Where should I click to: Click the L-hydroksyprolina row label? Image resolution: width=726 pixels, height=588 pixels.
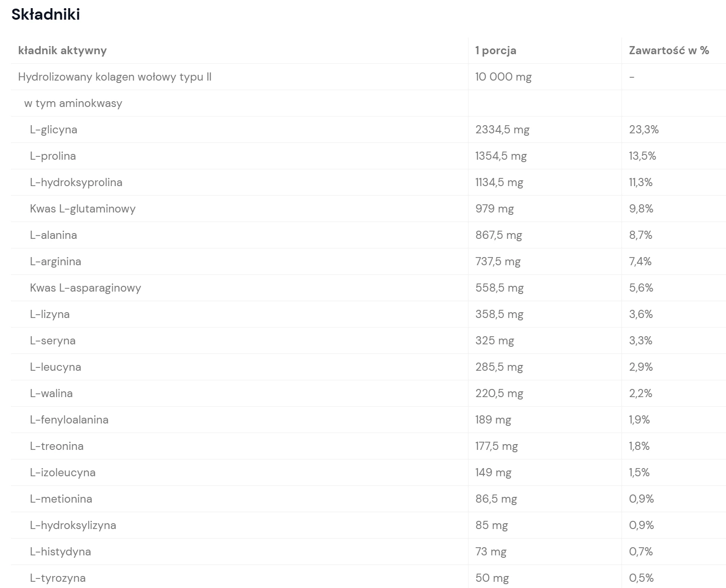tap(76, 182)
